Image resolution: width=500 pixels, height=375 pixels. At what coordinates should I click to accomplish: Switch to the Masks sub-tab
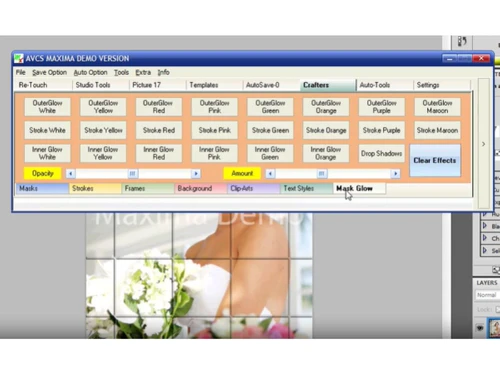pos(42,188)
